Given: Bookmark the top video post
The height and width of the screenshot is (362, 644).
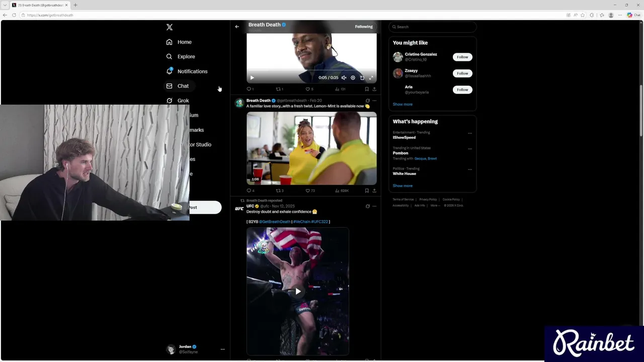Looking at the screenshot, I should tap(367, 89).
